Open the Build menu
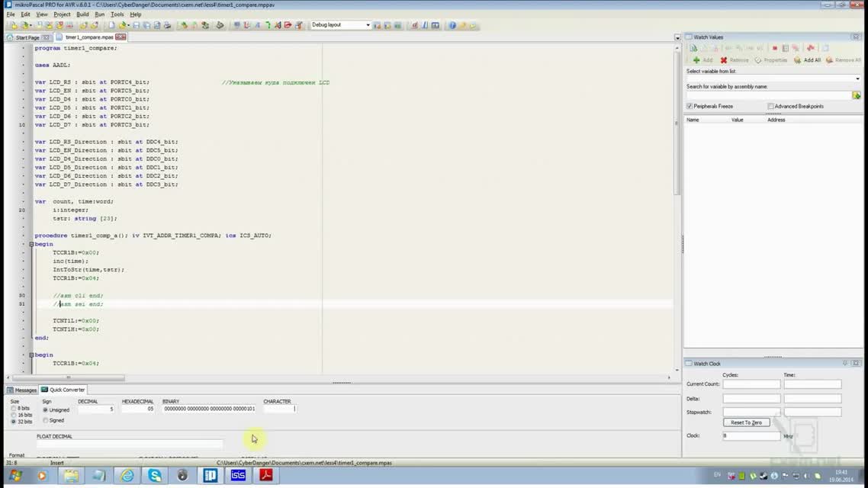The width and height of the screenshot is (868, 488). click(82, 14)
